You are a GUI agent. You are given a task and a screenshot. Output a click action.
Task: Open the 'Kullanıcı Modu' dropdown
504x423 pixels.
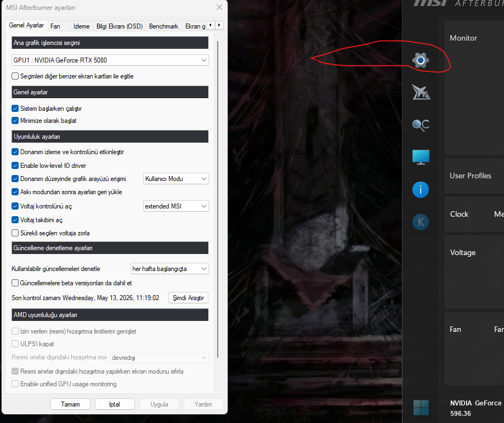pos(176,179)
